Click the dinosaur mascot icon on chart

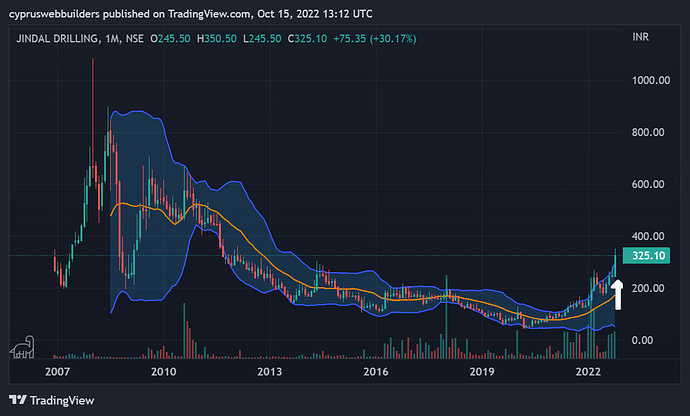pos(23,347)
